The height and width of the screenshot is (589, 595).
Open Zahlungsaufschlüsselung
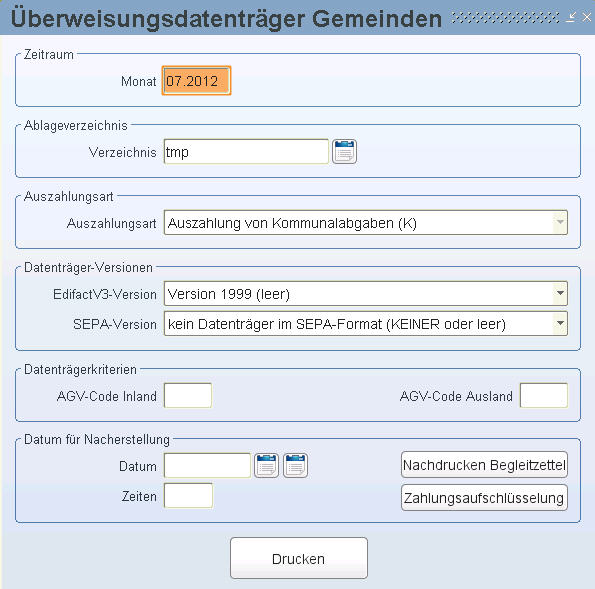484,498
